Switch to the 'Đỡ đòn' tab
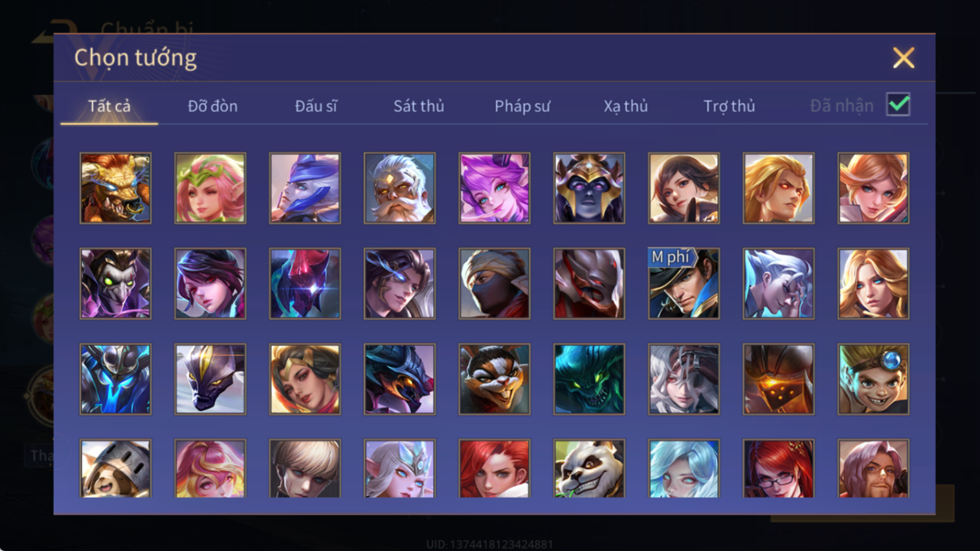This screenshot has height=551, width=980. [212, 106]
